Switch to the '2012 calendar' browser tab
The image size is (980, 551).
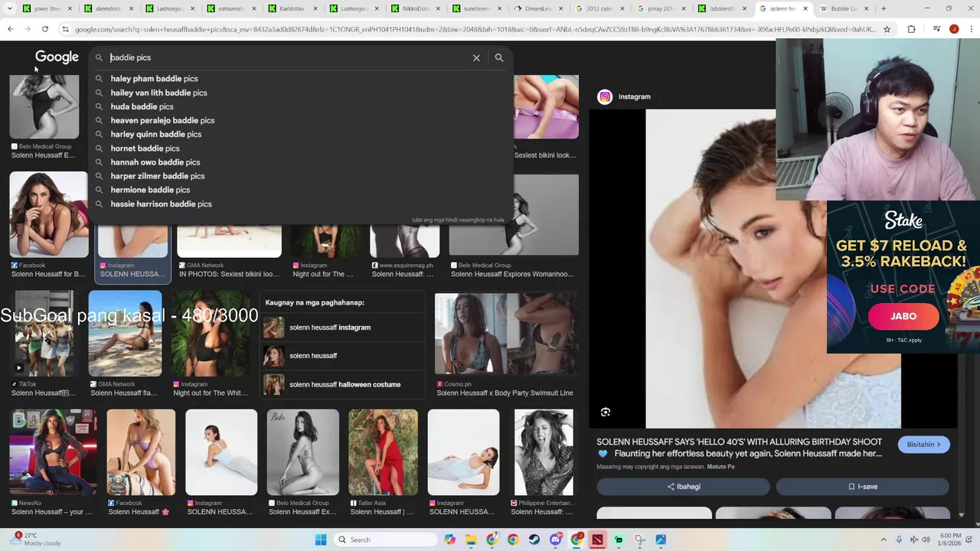tap(599, 8)
